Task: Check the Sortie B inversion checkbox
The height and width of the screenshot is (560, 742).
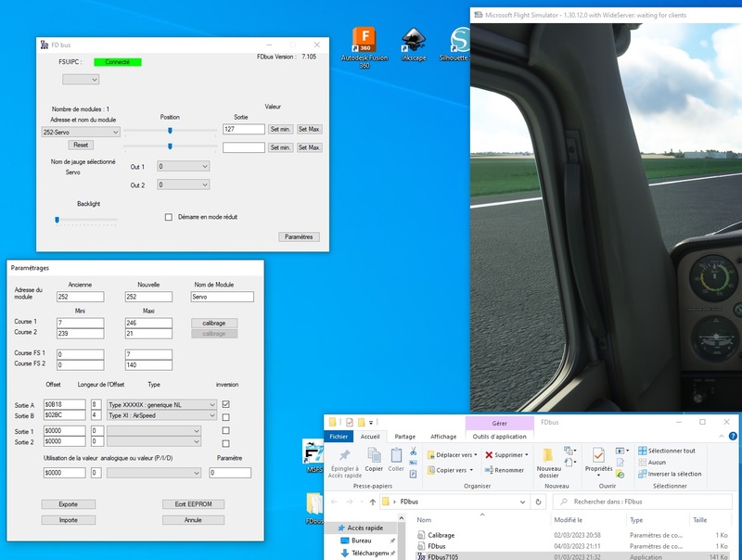Action: pyautogui.click(x=226, y=417)
